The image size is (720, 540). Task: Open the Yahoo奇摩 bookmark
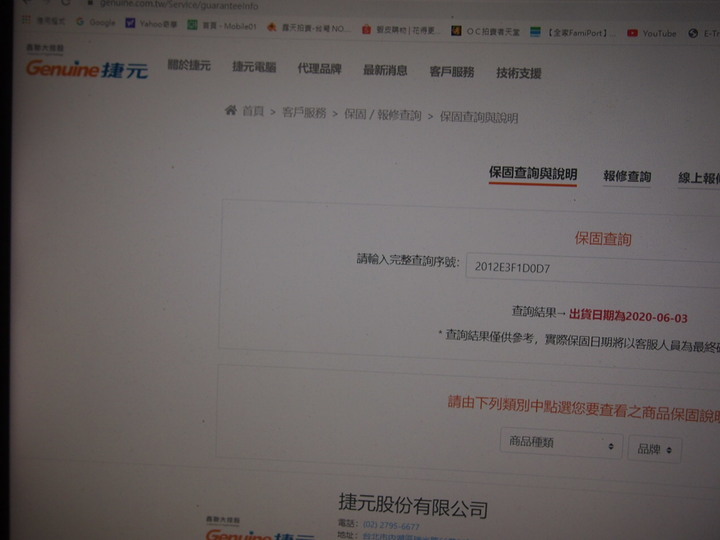click(x=152, y=23)
